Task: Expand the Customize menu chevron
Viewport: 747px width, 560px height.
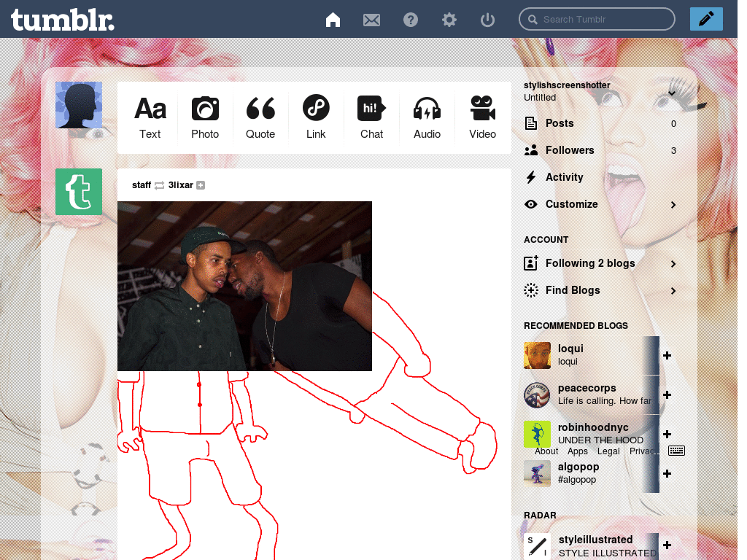Action: (x=673, y=205)
